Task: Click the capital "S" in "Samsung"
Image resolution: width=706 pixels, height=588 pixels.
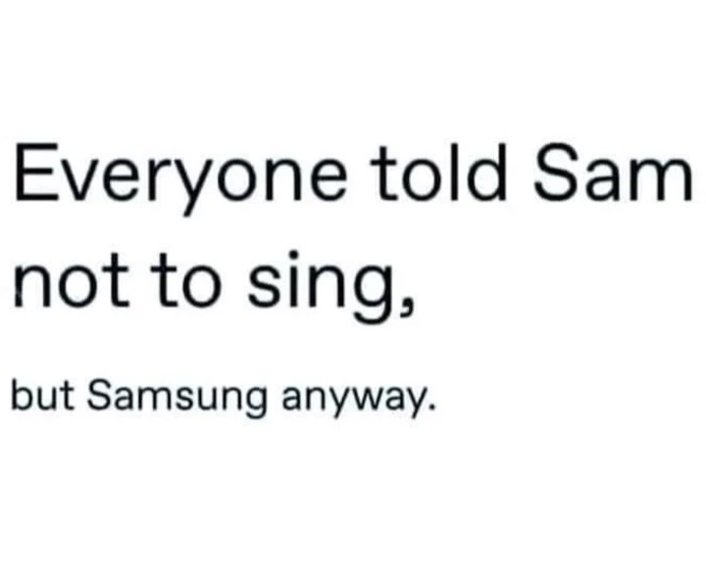Action: [100, 395]
